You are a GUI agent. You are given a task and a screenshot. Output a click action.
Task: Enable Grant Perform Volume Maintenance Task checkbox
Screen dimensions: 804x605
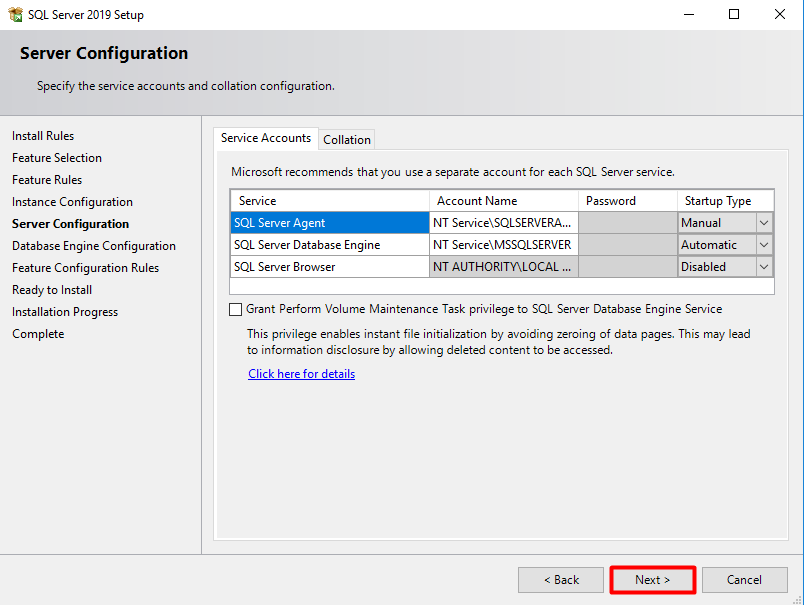[x=235, y=309]
